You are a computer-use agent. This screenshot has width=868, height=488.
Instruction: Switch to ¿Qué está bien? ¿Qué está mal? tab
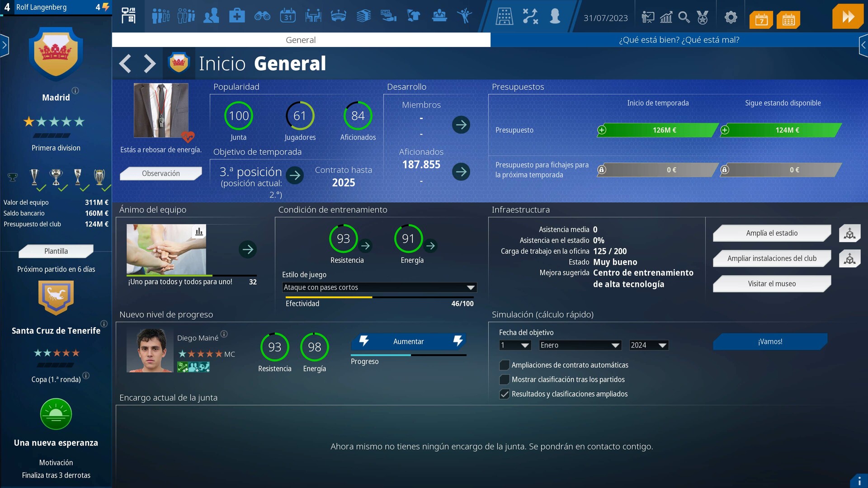pos(679,40)
